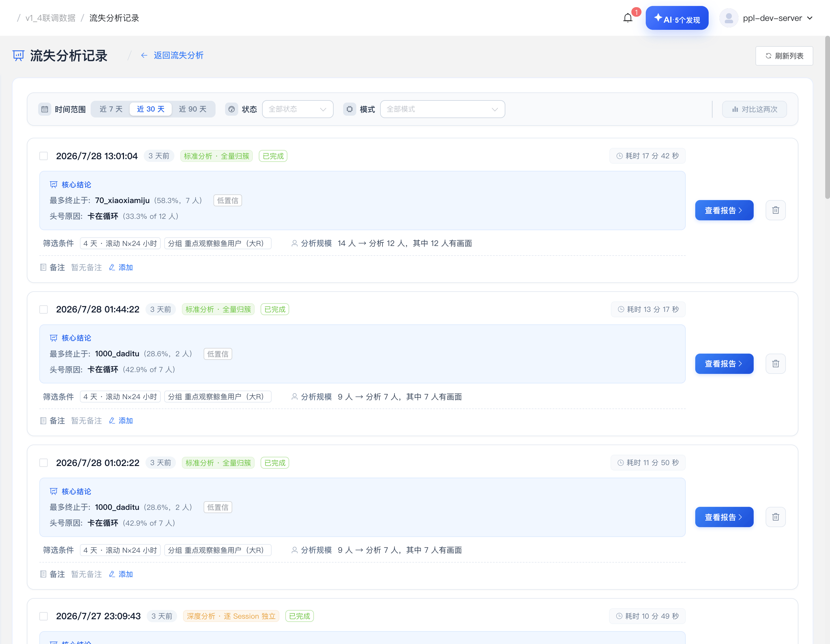Click the person icon in the 01:02:22 record

coord(294,550)
